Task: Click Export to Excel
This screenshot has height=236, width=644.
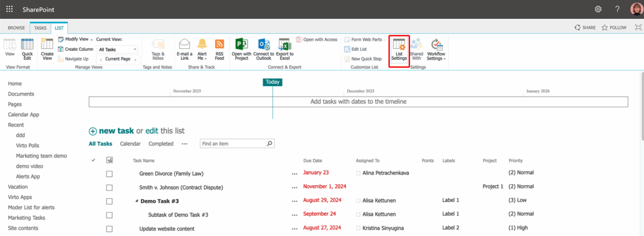Action: click(x=285, y=50)
